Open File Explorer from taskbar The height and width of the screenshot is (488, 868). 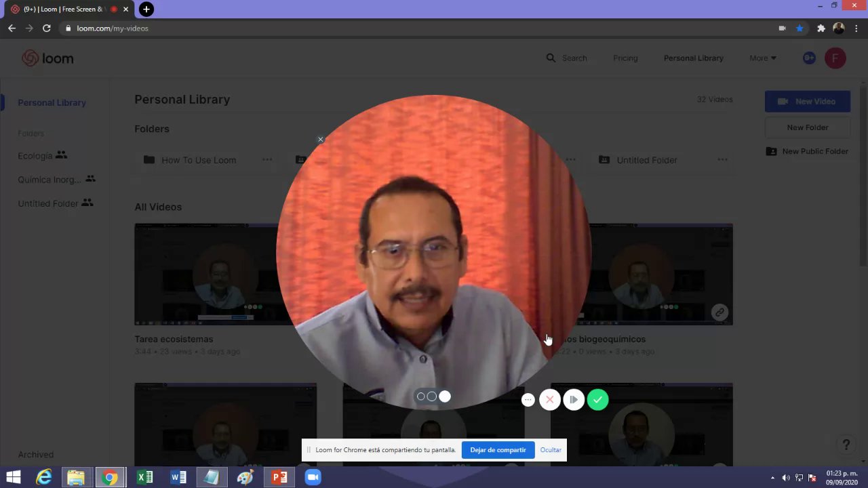coord(76,477)
